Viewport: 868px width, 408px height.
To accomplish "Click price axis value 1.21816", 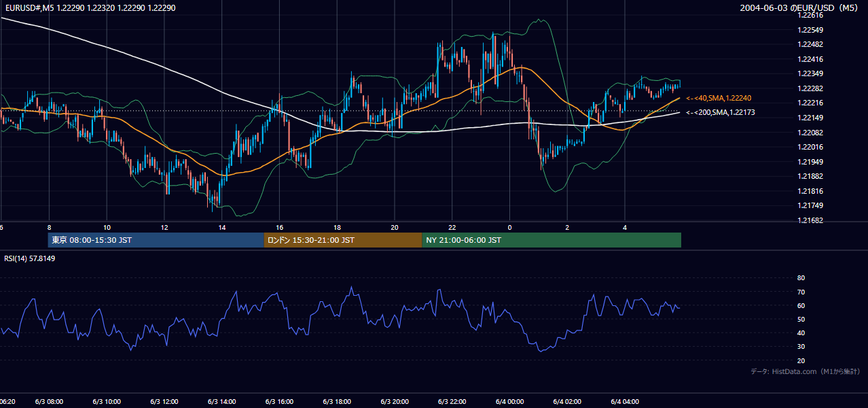I will coord(810,191).
